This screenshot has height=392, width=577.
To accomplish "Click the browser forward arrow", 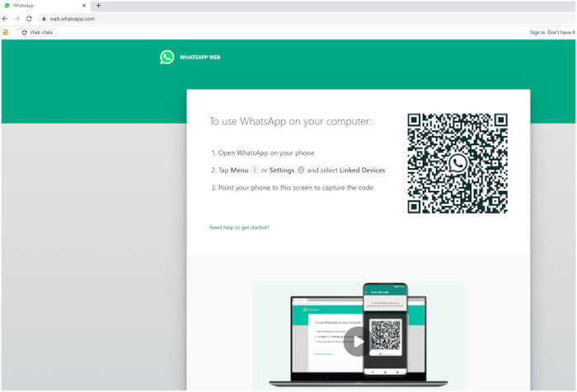I will tap(16, 18).
